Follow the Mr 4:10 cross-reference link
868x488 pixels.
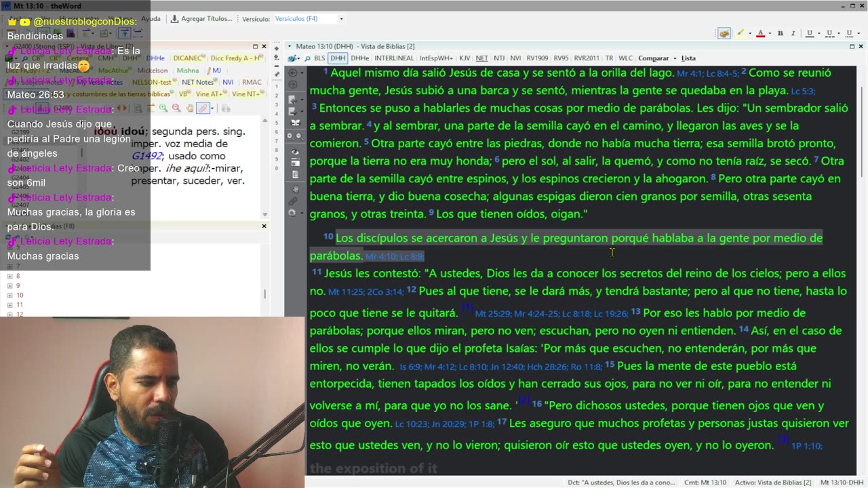pyautogui.click(x=381, y=257)
